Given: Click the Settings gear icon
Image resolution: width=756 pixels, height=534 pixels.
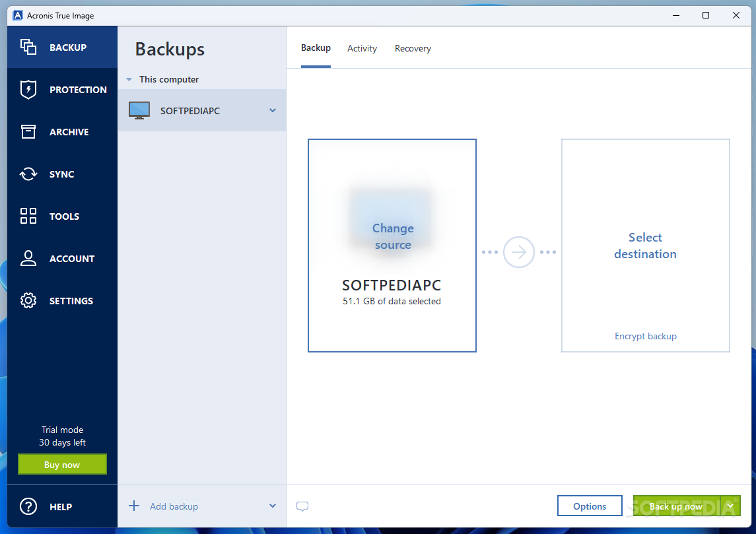Looking at the screenshot, I should (28, 300).
